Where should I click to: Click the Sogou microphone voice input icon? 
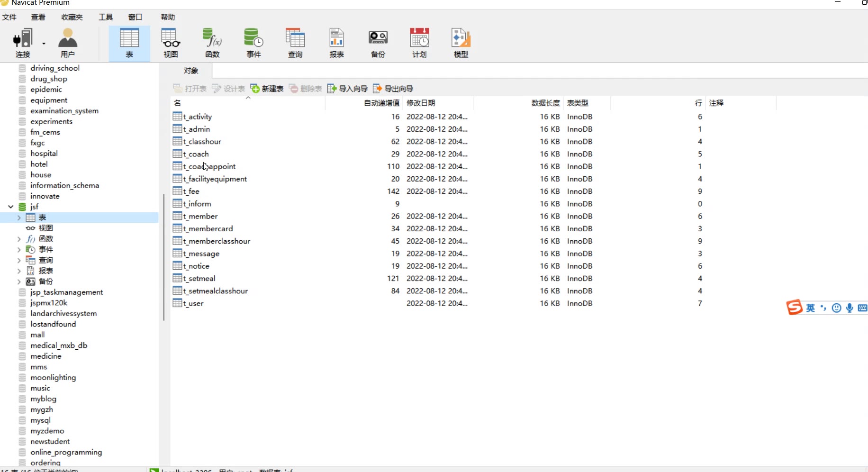(850, 308)
